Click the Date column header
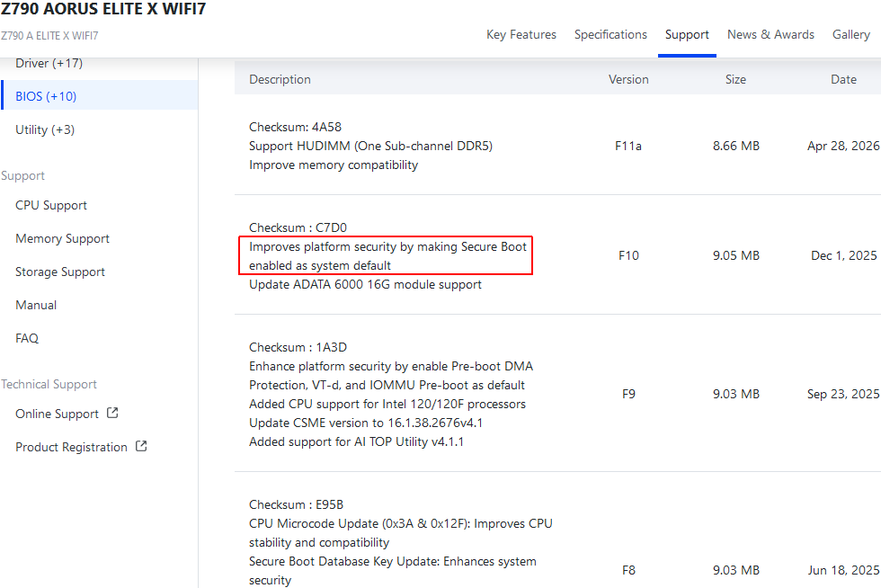This screenshot has height=588, width=881. pyautogui.click(x=843, y=79)
